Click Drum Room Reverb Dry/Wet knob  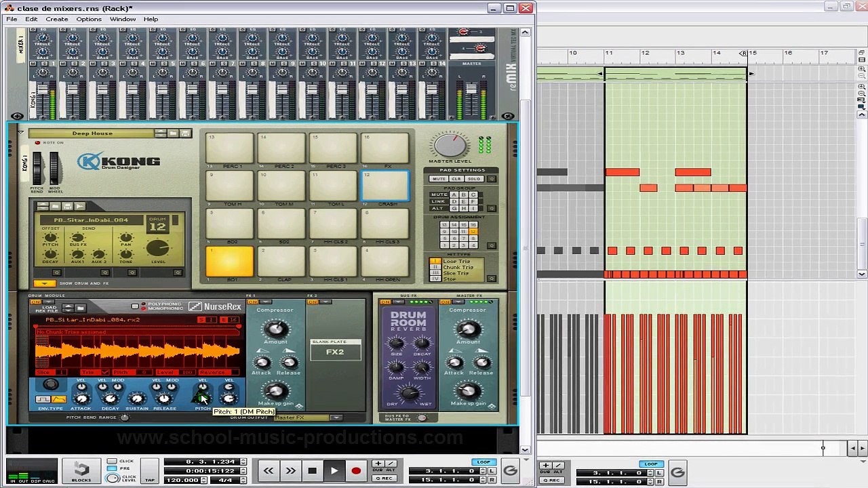tap(409, 393)
